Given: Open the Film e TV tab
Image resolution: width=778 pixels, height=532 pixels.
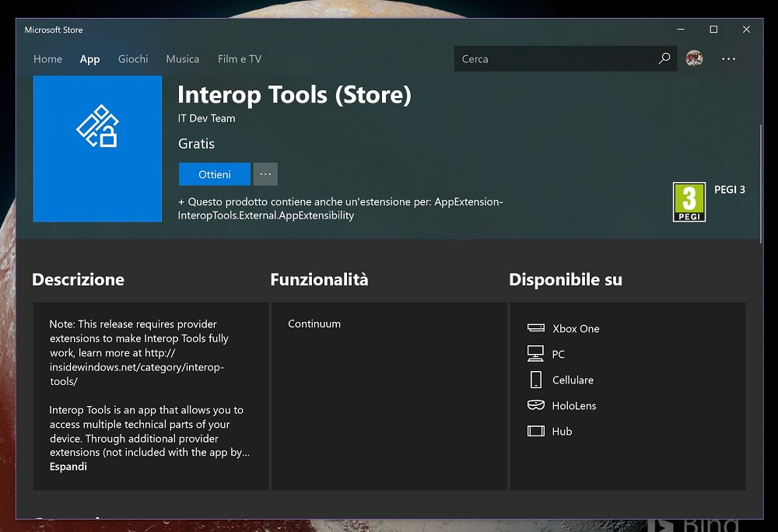Looking at the screenshot, I should tap(239, 59).
